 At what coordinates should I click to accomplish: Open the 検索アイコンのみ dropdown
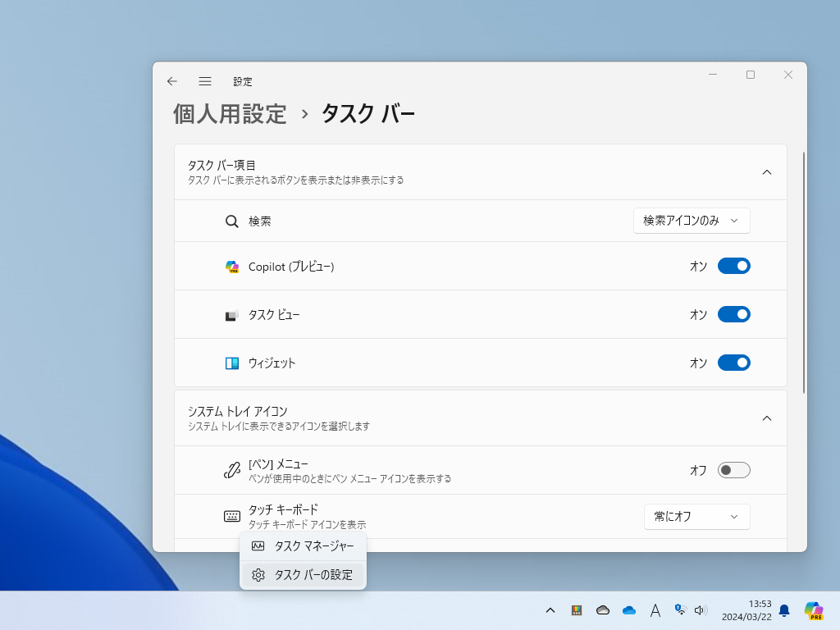[x=691, y=221]
